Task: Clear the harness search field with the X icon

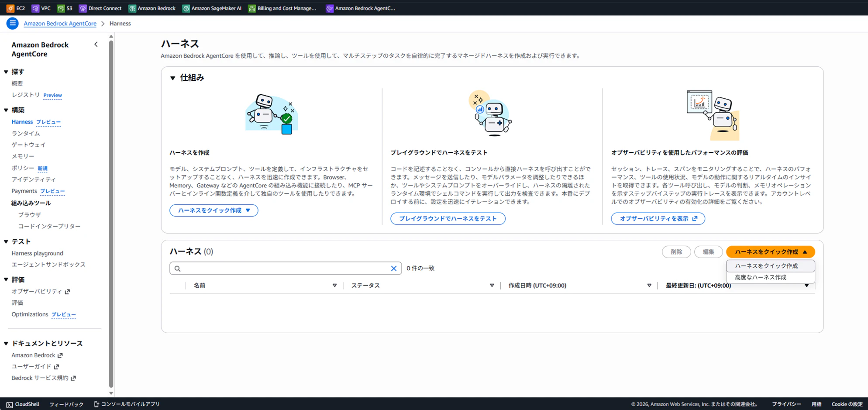Action: tap(393, 269)
